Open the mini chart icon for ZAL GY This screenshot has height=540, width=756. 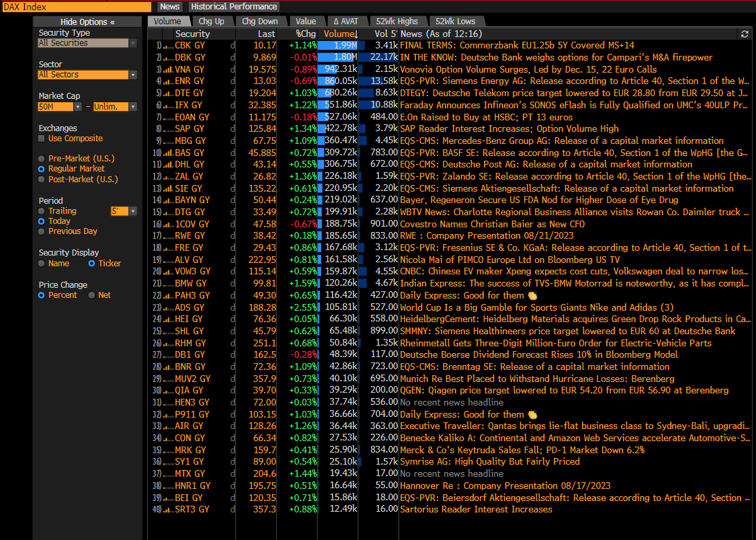tap(168, 177)
